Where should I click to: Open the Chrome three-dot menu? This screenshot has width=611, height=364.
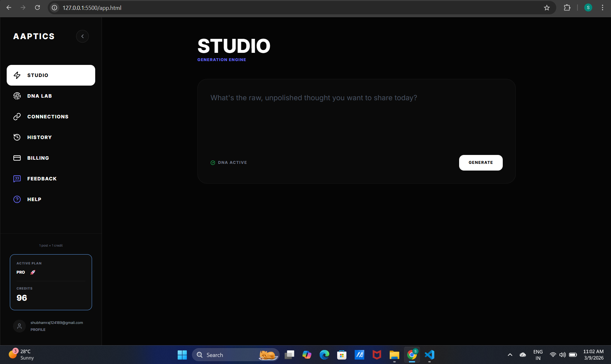pos(602,8)
